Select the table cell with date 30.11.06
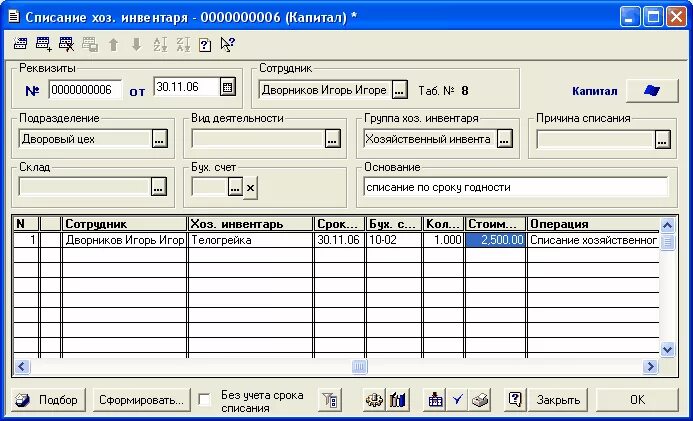Image resolution: width=693 pixels, height=421 pixels. click(x=339, y=240)
